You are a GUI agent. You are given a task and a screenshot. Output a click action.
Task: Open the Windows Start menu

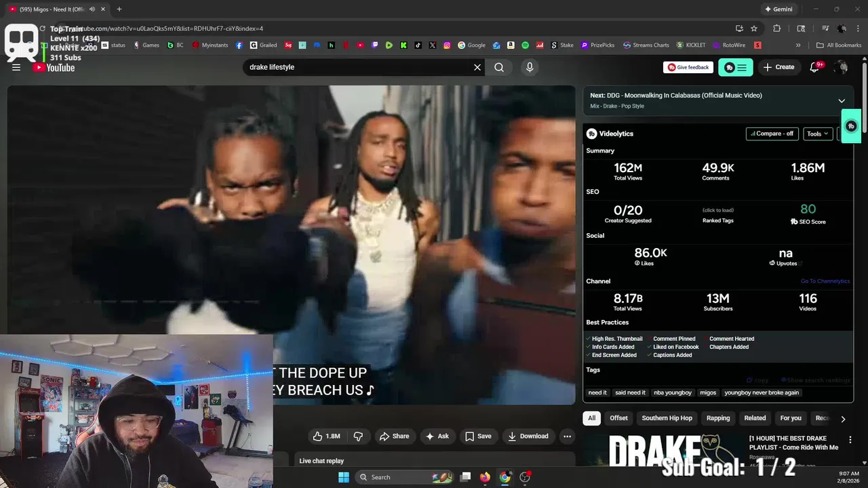(344, 477)
